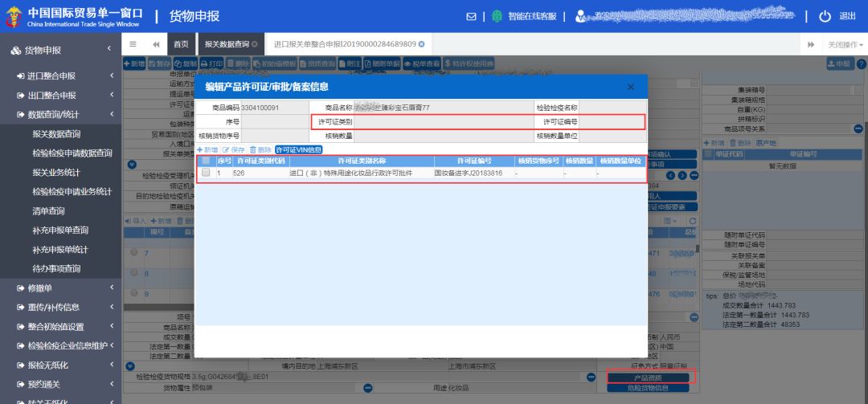Screen dimensions: 868x404
Task: Expand 重传/补传信息 sidebar menu
Action: click(x=60, y=307)
